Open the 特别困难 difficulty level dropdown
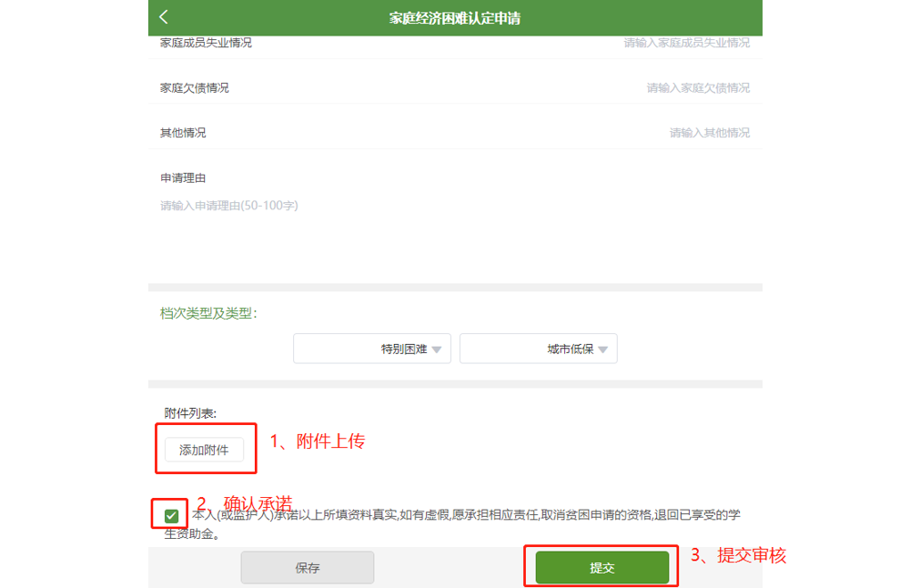The width and height of the screenshot is (910, 588). 371,348
